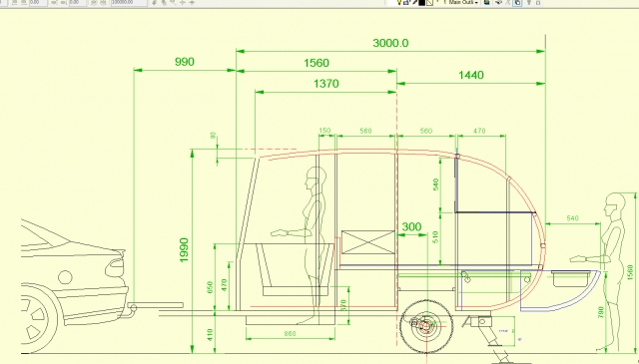Open the Main Outl layer dropdown

[x=460, y=2]
